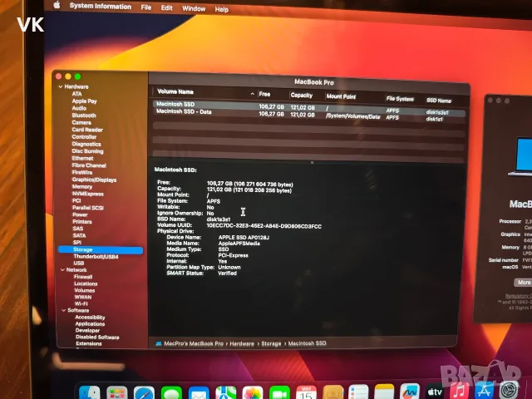Click the SMART Status Verified value
Screen dimensions: 532x399
point(227,273)
